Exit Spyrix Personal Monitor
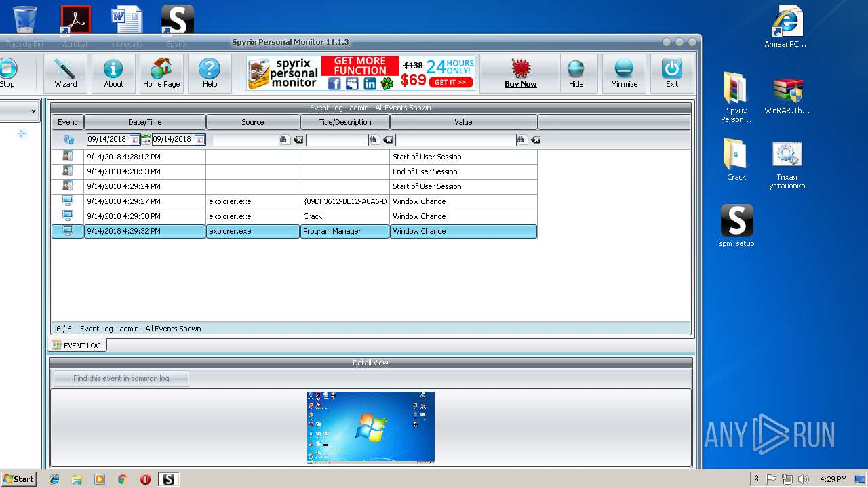This screenshot has height=488, width=868. [x=671, y=73]
